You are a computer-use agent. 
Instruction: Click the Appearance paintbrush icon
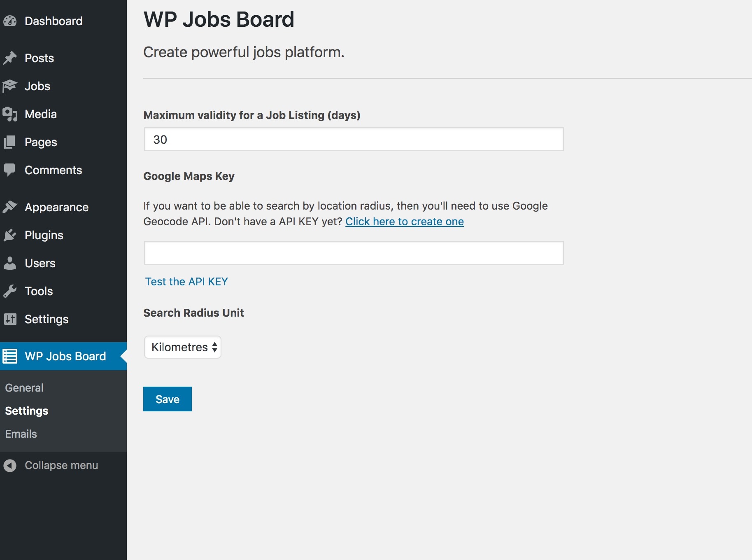click(10, 207)
